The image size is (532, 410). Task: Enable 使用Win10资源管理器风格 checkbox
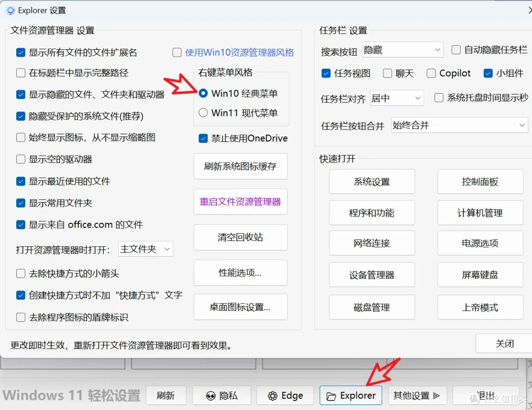[177, 53]
